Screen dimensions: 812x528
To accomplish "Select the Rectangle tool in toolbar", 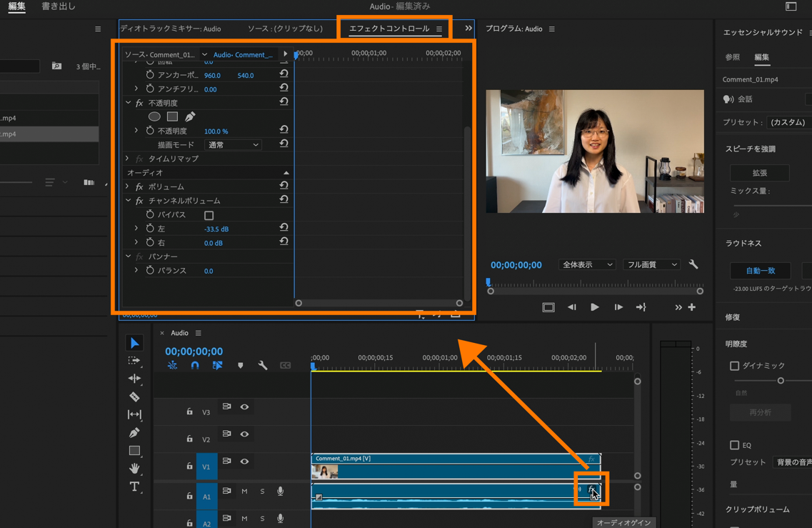I will click(x=134, y=450).
